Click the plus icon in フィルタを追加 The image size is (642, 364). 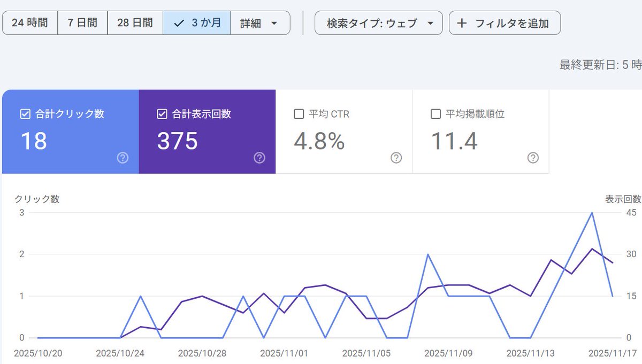[463, 23]
